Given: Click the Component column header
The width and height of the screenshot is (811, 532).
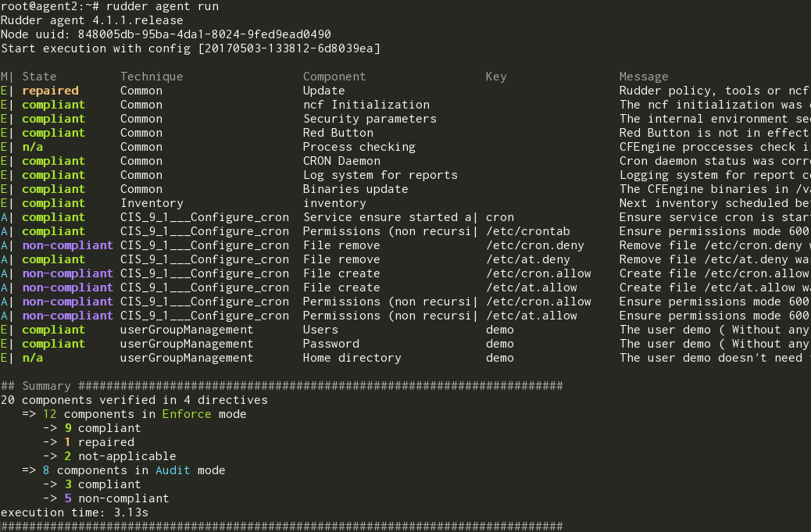Looking at the screenshot, I should pos(334,77).
